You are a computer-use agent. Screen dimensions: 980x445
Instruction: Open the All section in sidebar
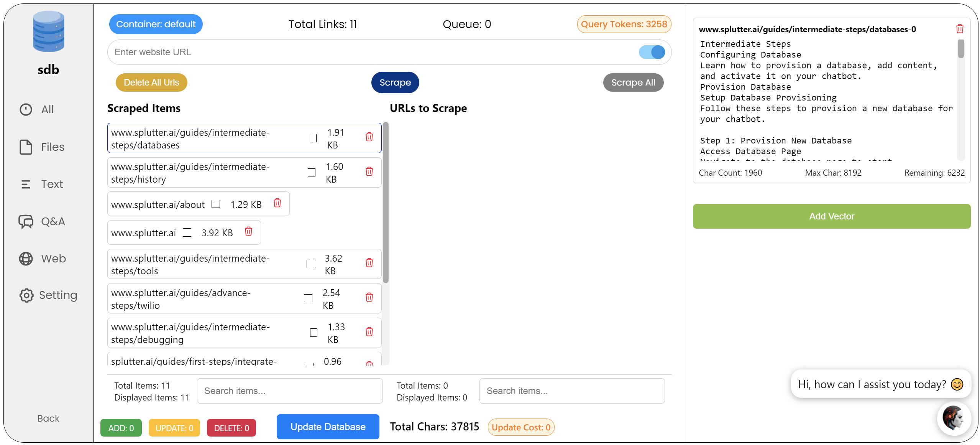click(x=37, y=109)
